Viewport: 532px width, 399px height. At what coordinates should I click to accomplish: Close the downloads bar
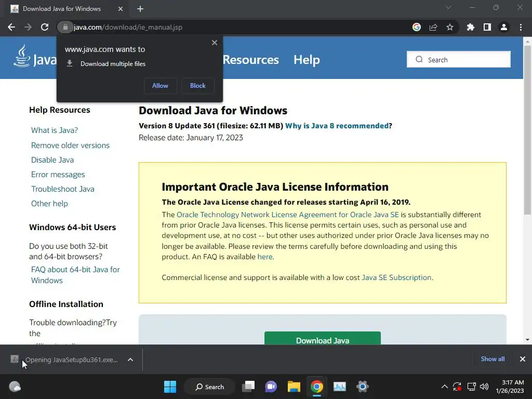pyautogui.click(x=523, y=359)
